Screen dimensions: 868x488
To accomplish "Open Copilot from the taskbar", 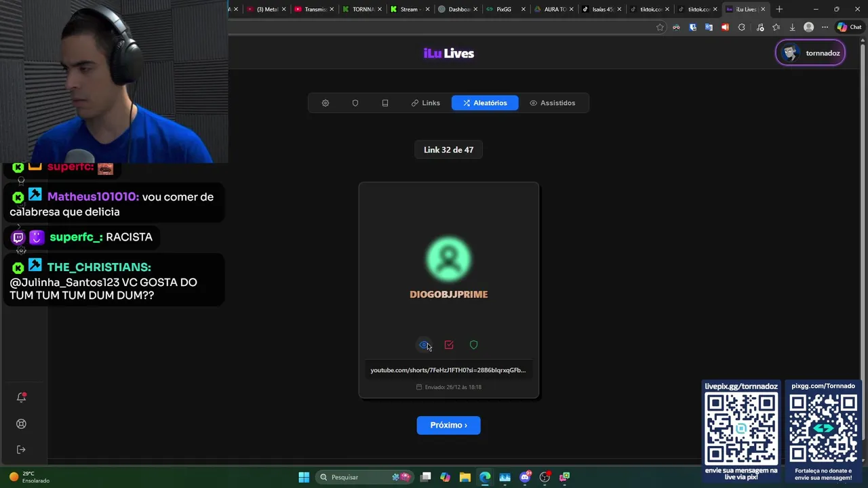I will pos(445,477).
